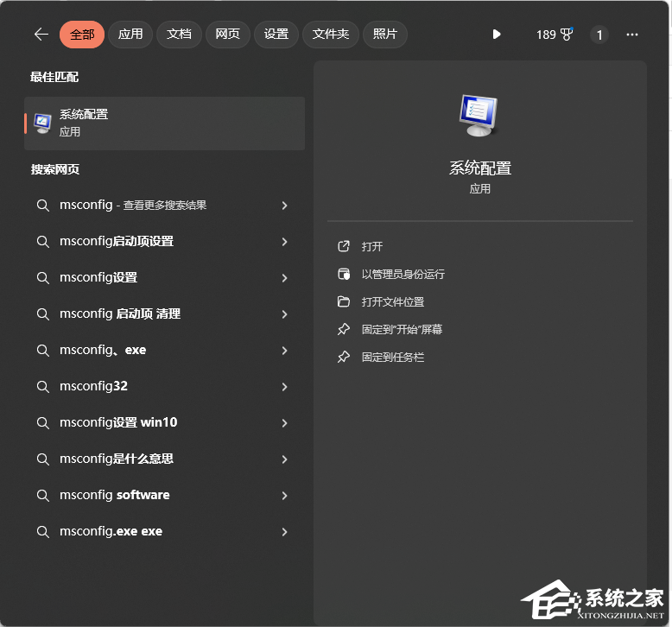
Task: Expand chevron for msconfig启动项设置
Action: point(284,242)
